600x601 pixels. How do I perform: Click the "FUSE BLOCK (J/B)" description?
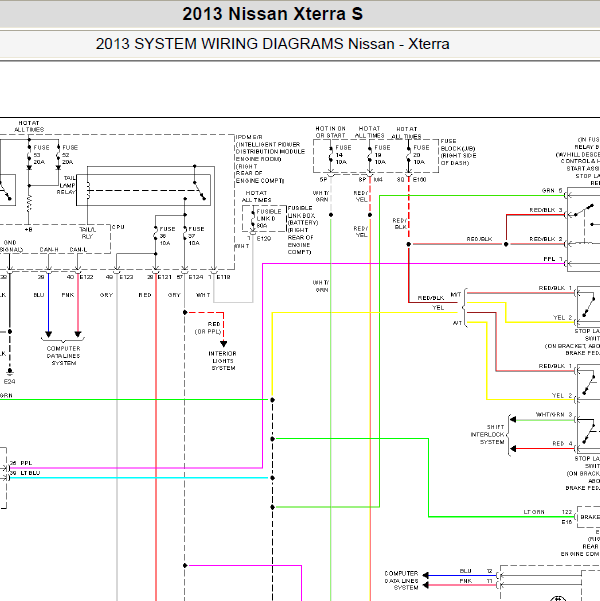point(458,152)
